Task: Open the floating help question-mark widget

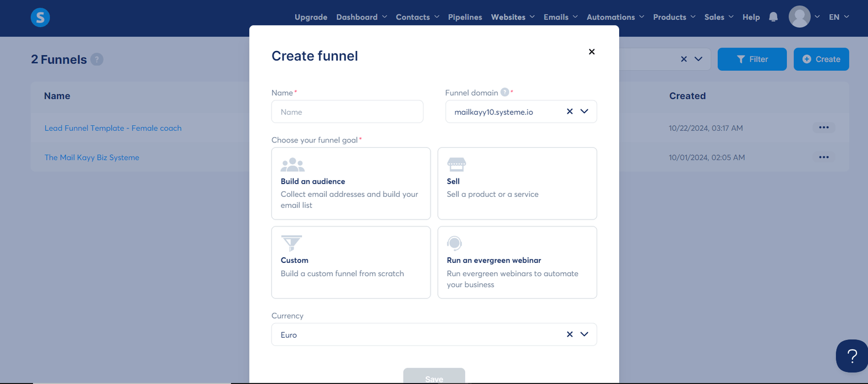Action: click(x=852, y=356)
